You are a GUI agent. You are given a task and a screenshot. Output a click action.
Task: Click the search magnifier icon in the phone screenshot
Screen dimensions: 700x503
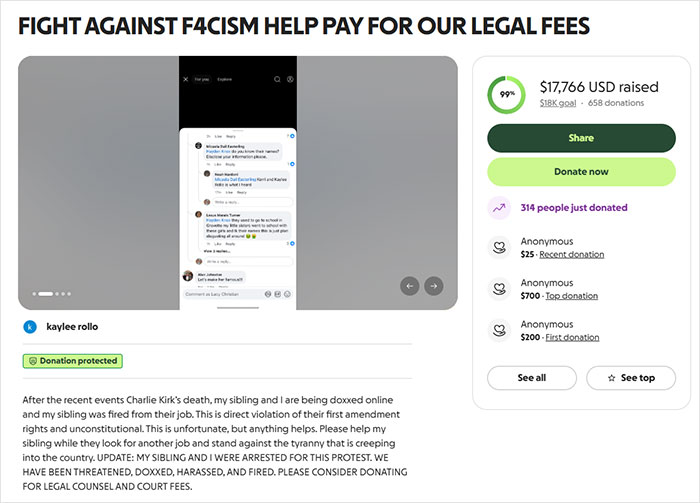(x=277, y=79)
